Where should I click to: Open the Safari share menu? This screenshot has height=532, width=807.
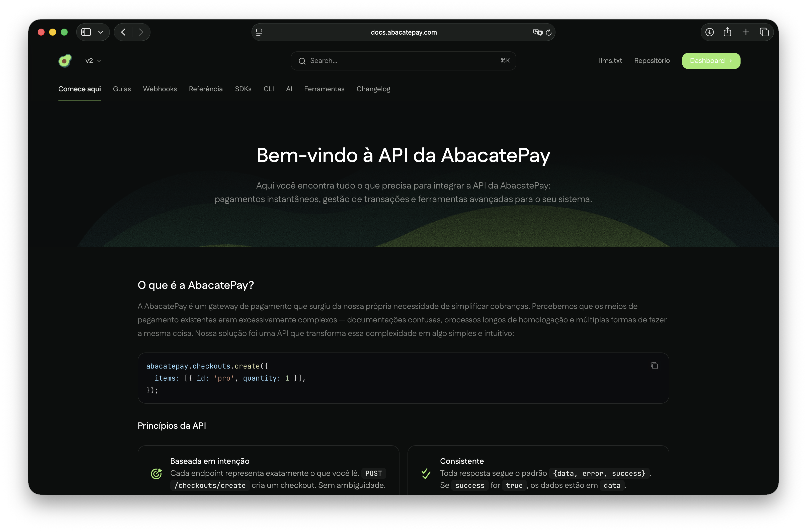pos(727,32)
